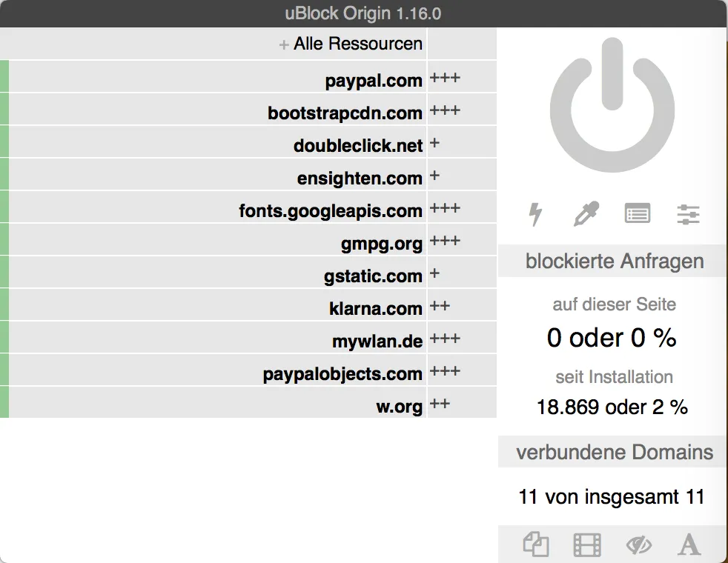Click the blockierte Anfragen header
Image resolution: width=728 pixels, height=563 pixels.
(613, 261)
